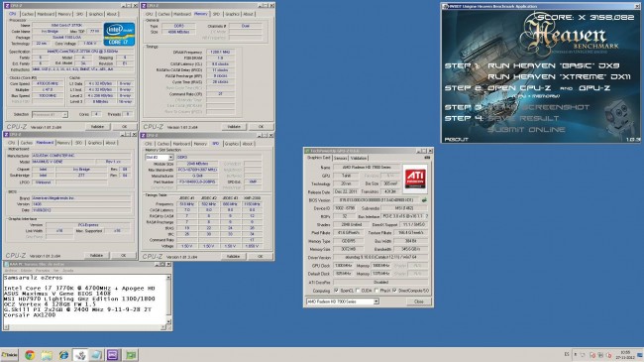The image size is (644, 362).
Task: Click the Notepad title bar icon
Action: pyautogui.click(x=7, y=264)
